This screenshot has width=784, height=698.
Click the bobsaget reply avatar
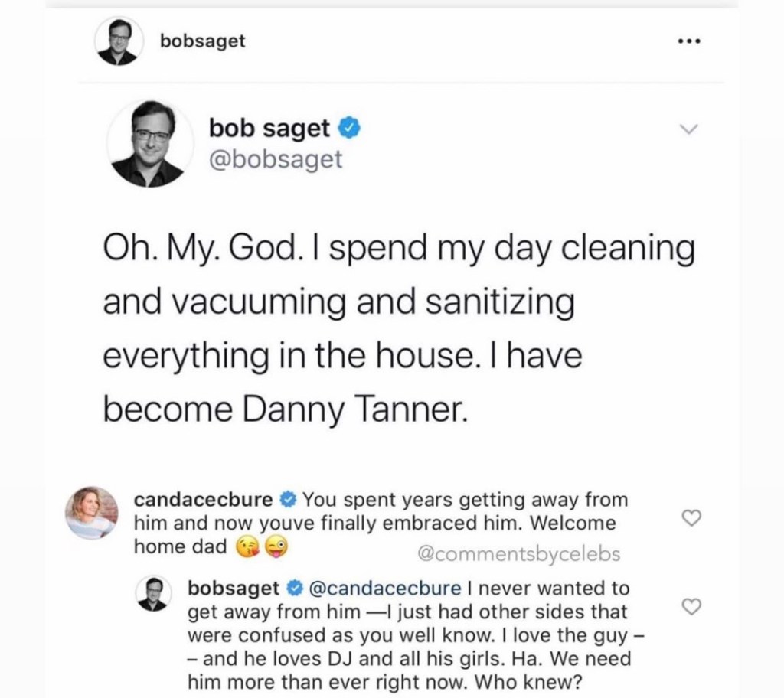155,593
